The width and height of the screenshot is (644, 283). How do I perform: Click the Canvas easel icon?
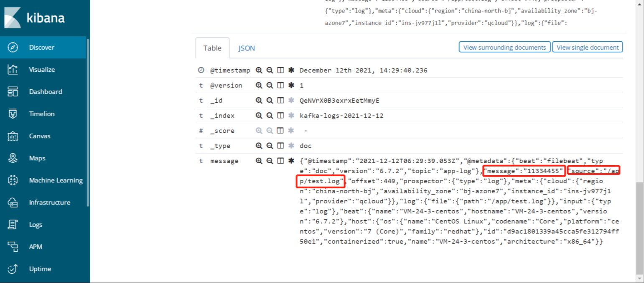[x=13, y=136]
